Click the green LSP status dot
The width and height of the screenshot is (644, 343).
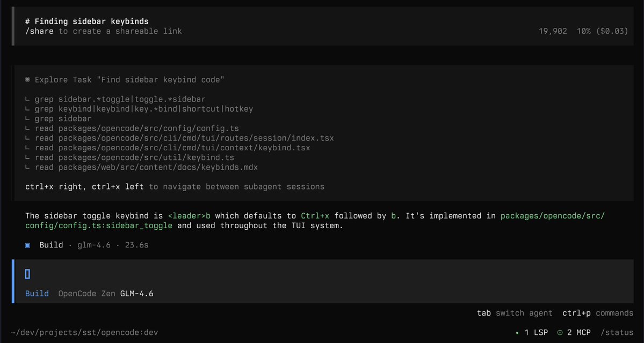(517, 333)
